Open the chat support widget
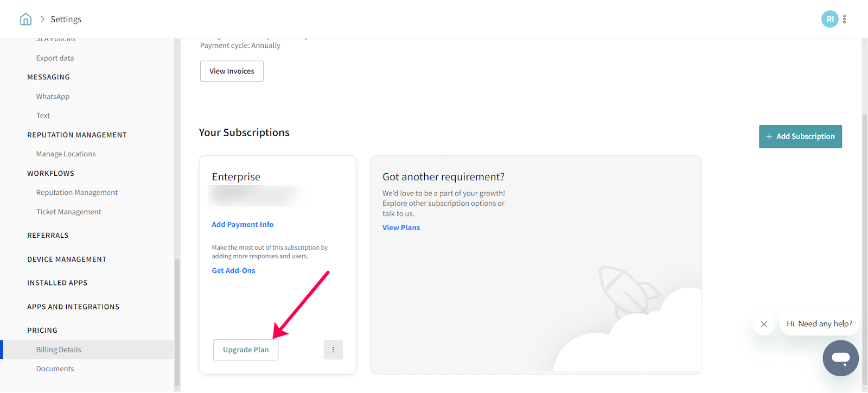This screenshot has height=393, width=868. [x=840, y=358]
